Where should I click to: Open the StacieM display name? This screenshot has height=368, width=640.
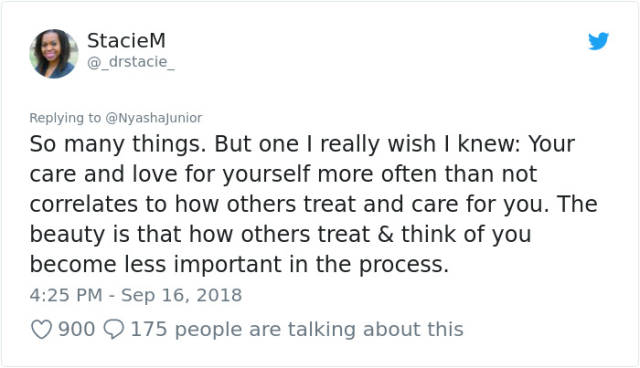tap(126, 40)
